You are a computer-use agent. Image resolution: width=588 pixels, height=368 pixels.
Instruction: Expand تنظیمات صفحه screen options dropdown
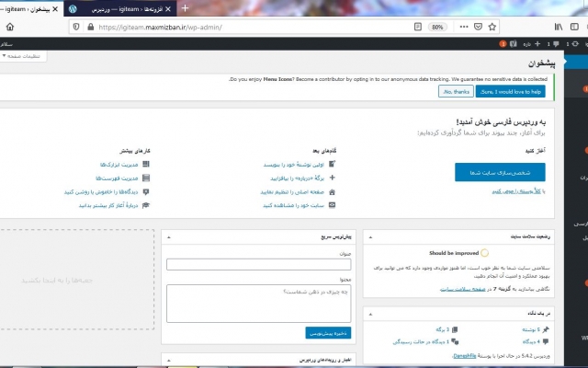21,56
